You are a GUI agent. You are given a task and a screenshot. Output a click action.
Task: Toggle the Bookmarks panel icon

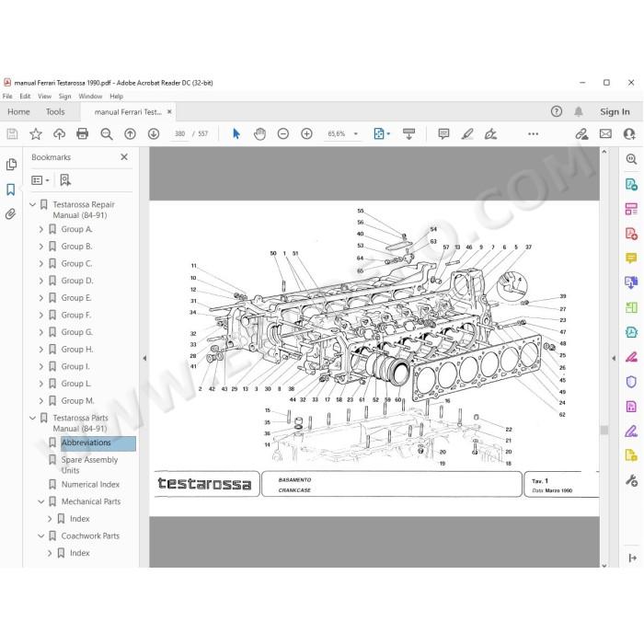[11, 190]
